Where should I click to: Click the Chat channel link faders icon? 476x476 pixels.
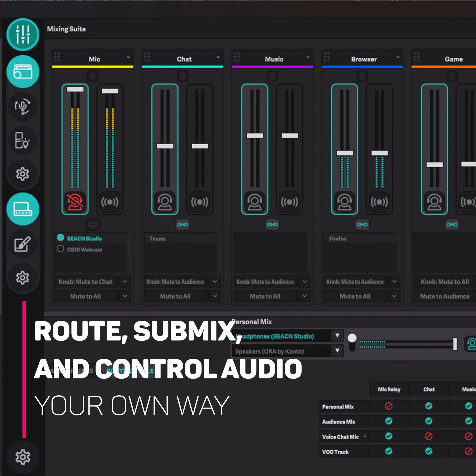pyautogui.click(x=182, y=225)
